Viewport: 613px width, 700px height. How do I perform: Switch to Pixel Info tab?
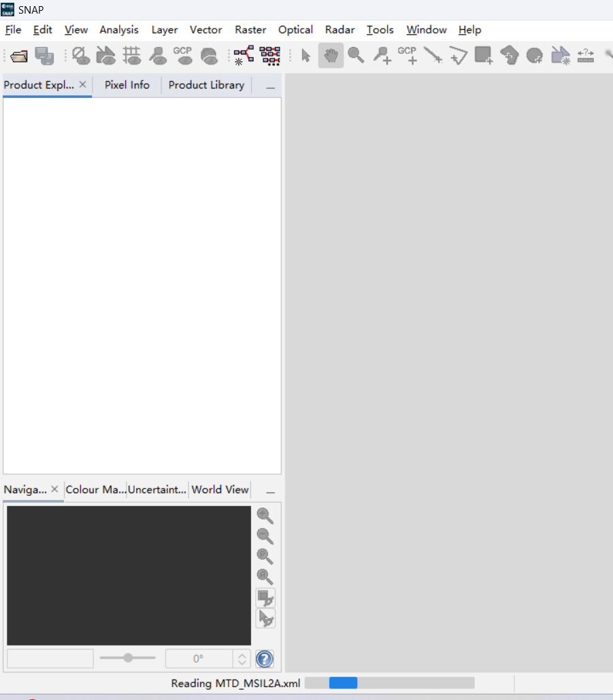point(127,85)
